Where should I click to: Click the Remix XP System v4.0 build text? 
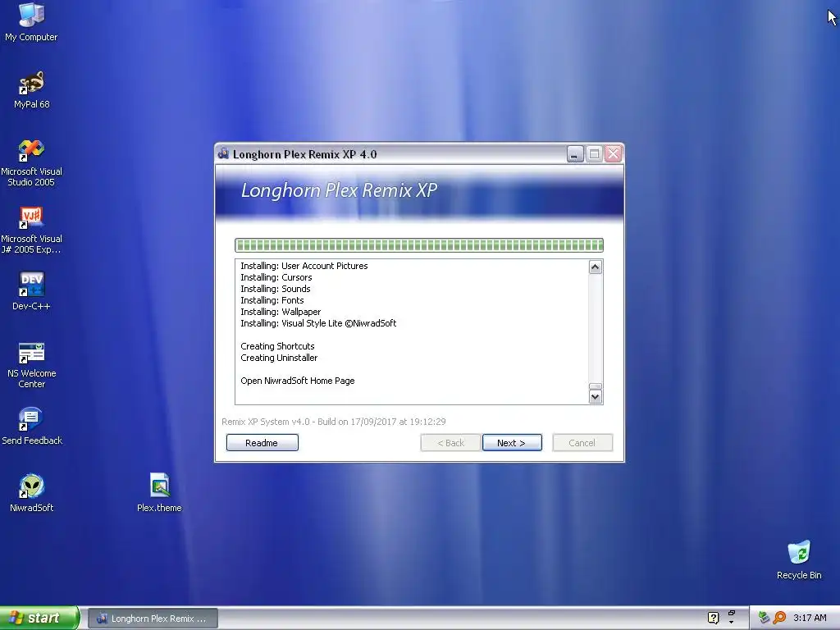pos(334,422)
